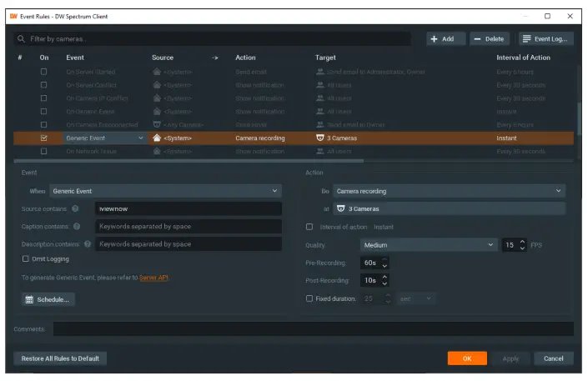Tick the Fixed duration checkbox
588x381 pixels.
pos(309,298)
